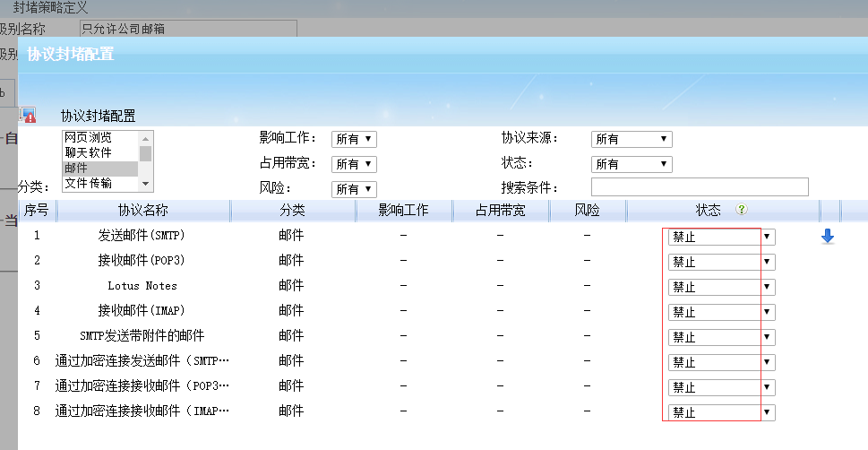
Task: Open the 影响工作 filter dropdown
Action: point(354,139)
